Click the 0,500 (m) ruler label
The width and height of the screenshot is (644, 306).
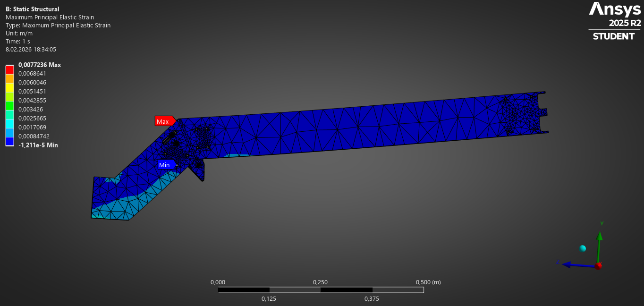pyautogui.click(x=428, y=282)
